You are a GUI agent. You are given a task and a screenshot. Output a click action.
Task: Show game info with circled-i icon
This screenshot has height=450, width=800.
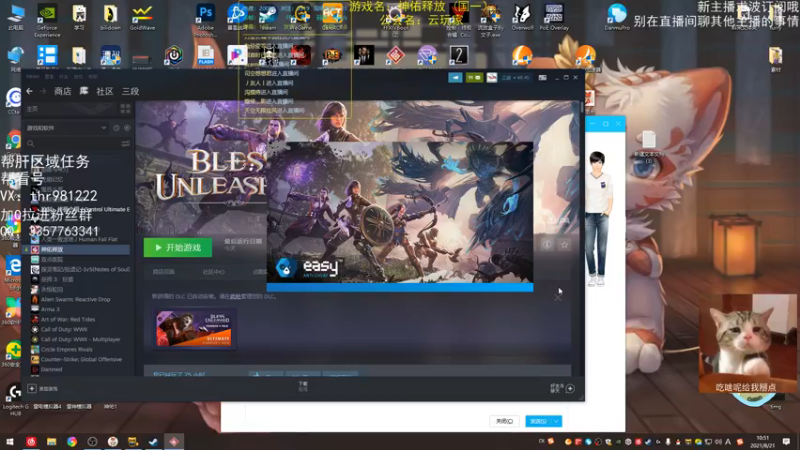pos(547,245)
